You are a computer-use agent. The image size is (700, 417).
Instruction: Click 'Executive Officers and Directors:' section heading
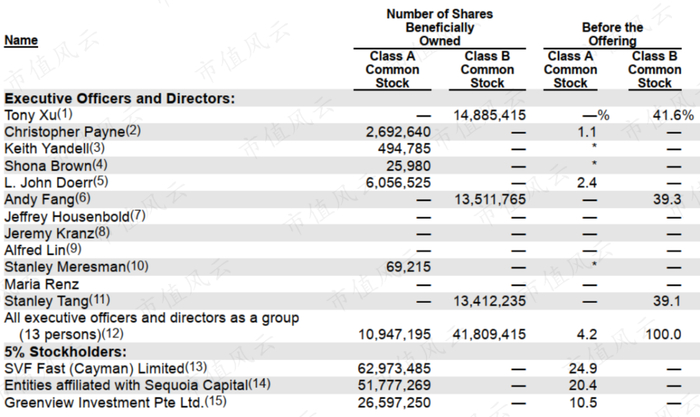click(119, 98)
